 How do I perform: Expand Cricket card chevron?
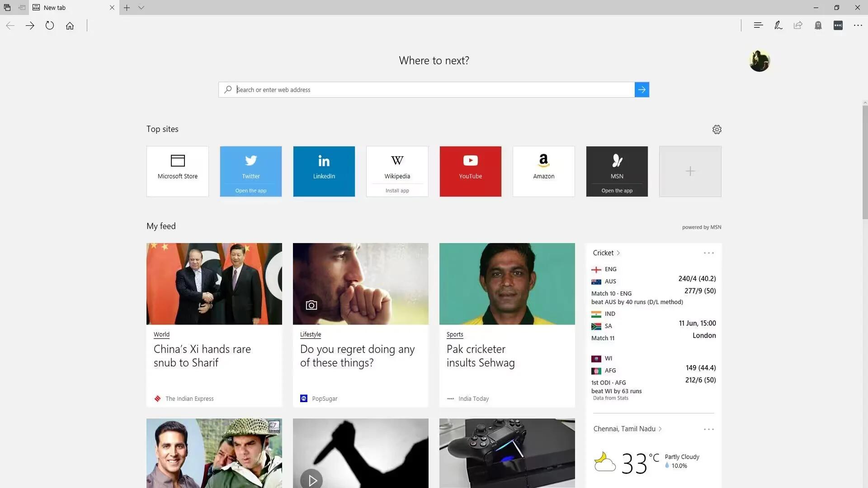point(618,253)
